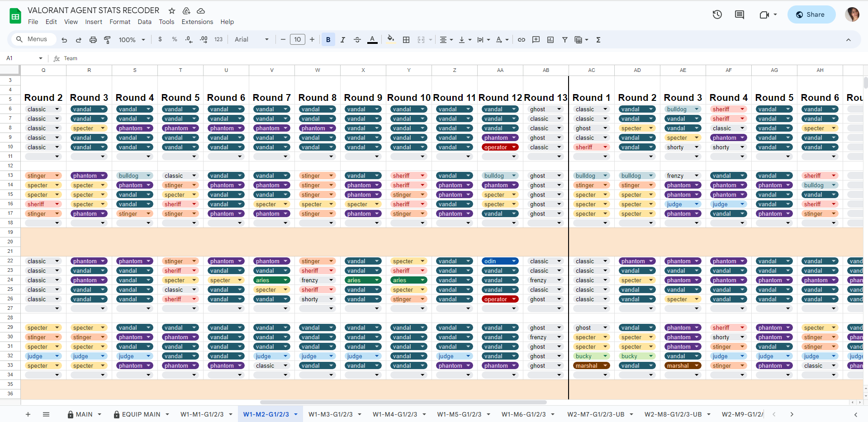The width and height of the screenshot is (868, 422).
Task: Insert chart icon in toolbar
Action: pos(550,40)
